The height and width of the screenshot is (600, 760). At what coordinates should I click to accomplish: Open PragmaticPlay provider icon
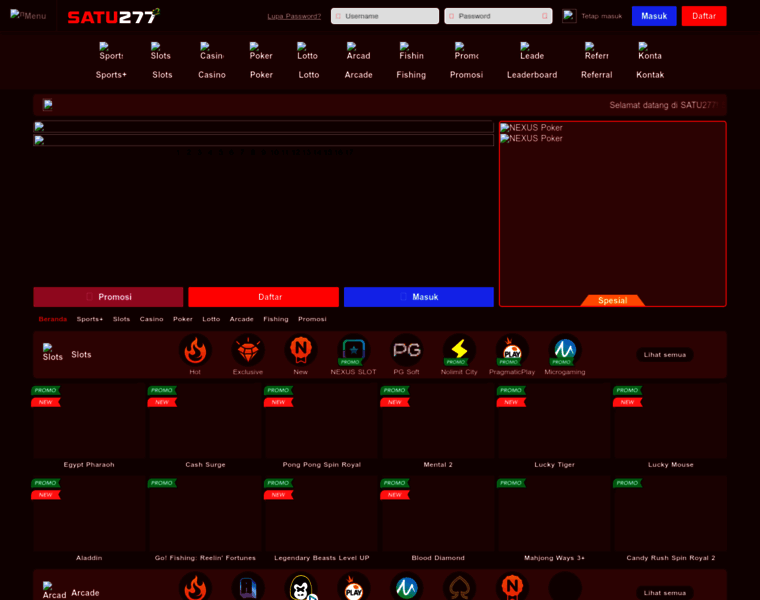click(x=512, y=350)
